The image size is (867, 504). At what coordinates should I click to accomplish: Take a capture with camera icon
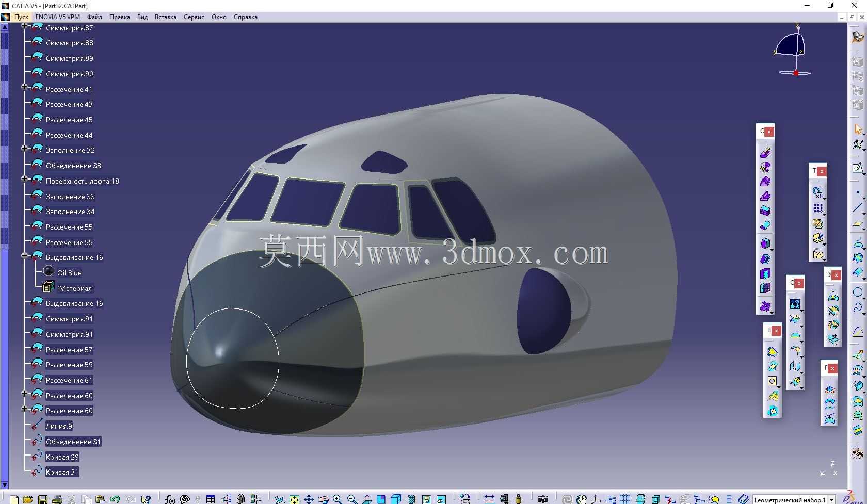click(x=542, y=499)
